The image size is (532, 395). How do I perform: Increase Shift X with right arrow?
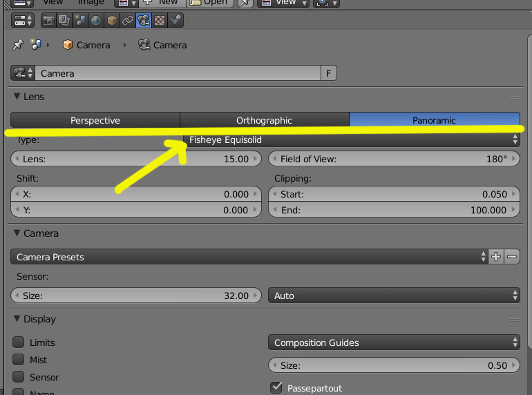pyautogui.click(x=256, y=194)
